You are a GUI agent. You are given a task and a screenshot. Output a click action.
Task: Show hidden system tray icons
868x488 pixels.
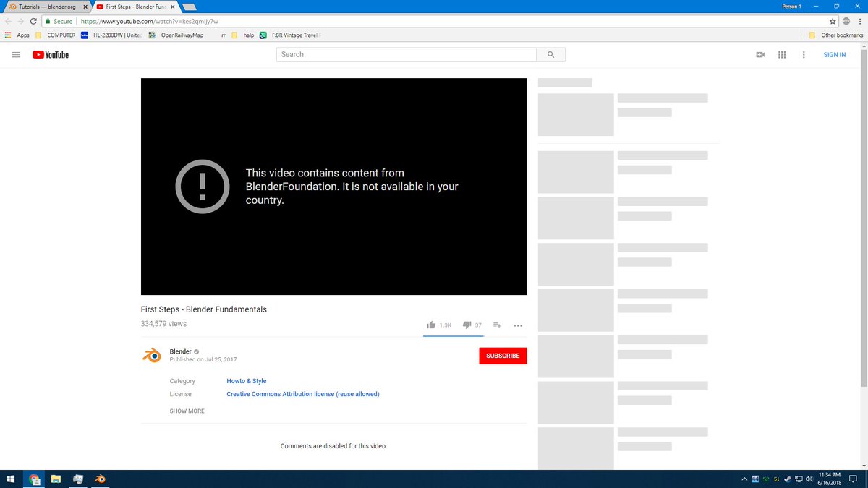(744, 479)
